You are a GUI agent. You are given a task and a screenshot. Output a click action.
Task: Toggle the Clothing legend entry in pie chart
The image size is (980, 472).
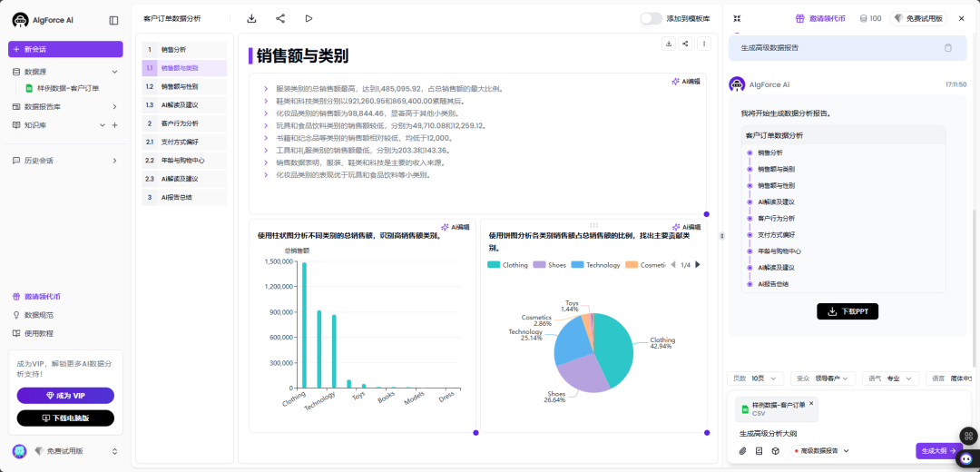[507, 265]
